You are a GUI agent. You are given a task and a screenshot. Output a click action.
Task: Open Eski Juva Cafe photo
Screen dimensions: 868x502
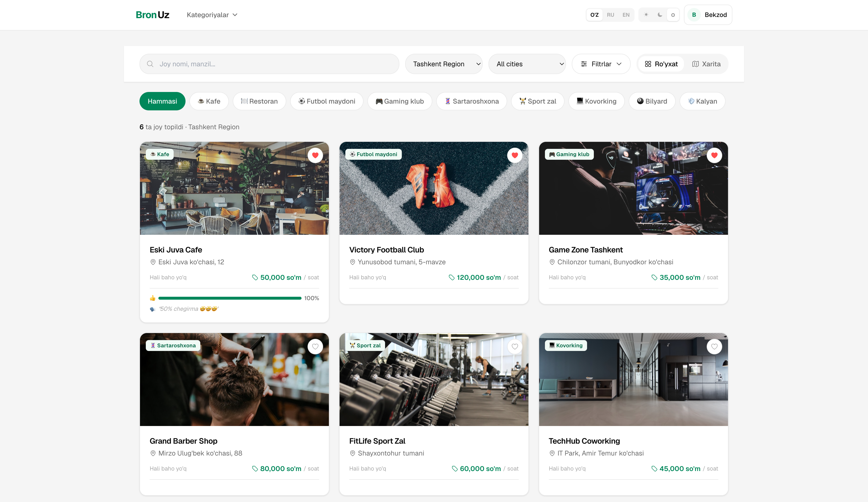[x=234, y=188]
